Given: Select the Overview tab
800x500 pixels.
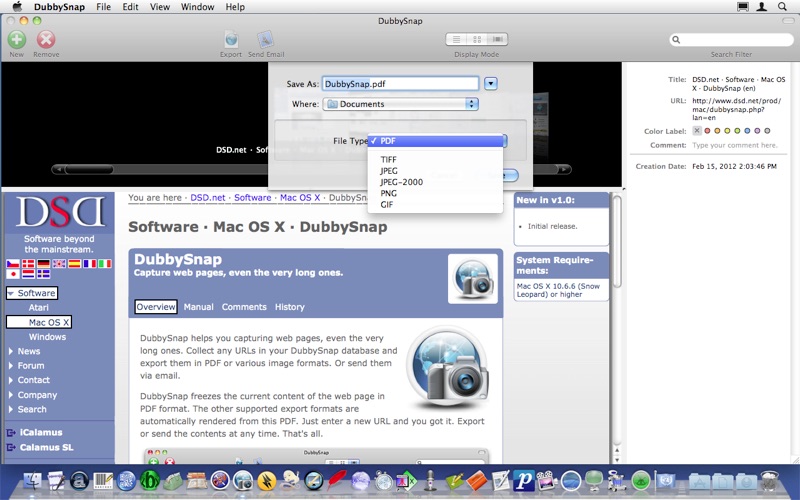Looking at the screenshot, I should (156, 307).
